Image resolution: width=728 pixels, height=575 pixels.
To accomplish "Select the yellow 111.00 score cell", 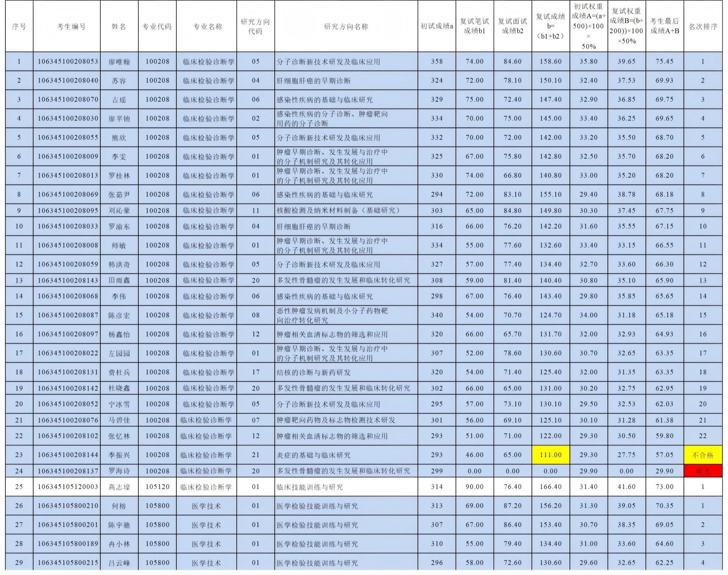I will [550, 455].
